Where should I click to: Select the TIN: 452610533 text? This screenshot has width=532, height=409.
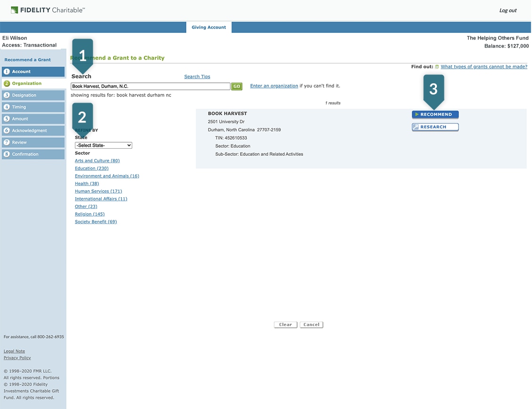click(231, 138)
